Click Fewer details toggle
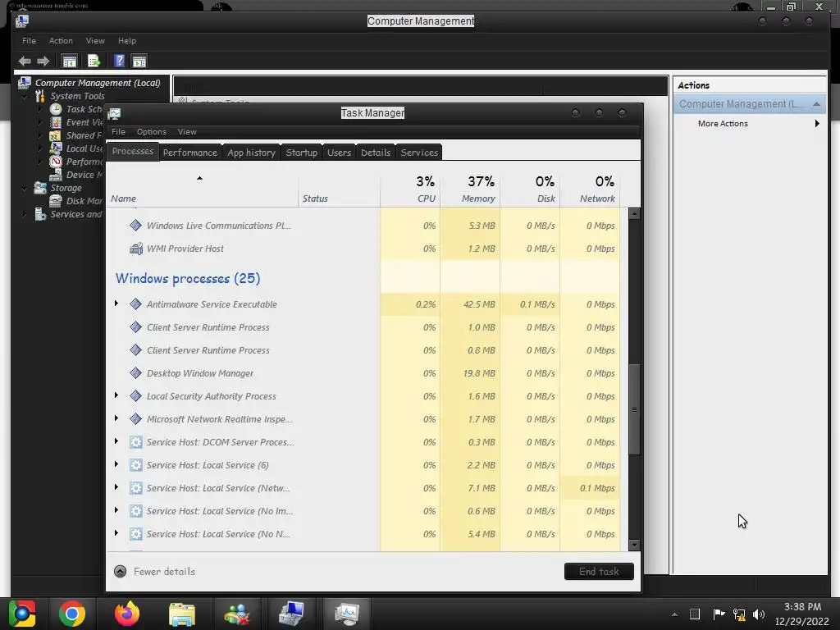Image resolution: width=840 pixels, height=630 pixels. pyautogui.click(x=154, y=572)
